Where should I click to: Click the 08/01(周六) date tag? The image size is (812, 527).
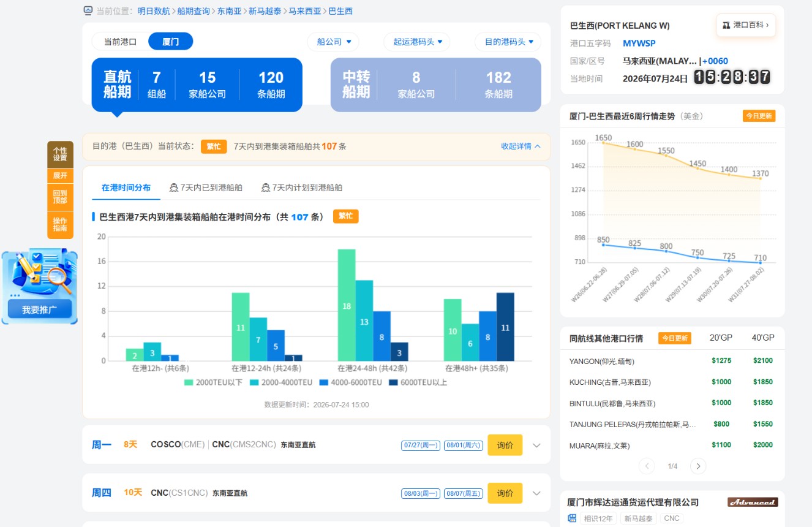[464, 445]
